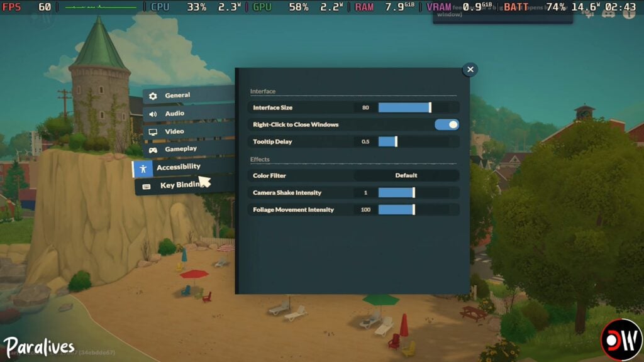The width and height of the screenshot is (644, 362).
Task: Click the Audio speaker icon
Action: [153, 114]
